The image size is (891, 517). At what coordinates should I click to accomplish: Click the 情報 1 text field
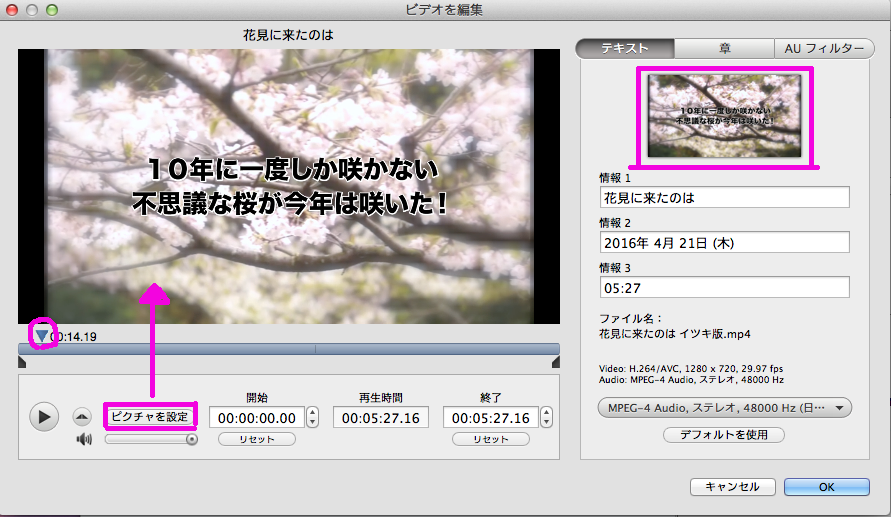pos(724,197)
